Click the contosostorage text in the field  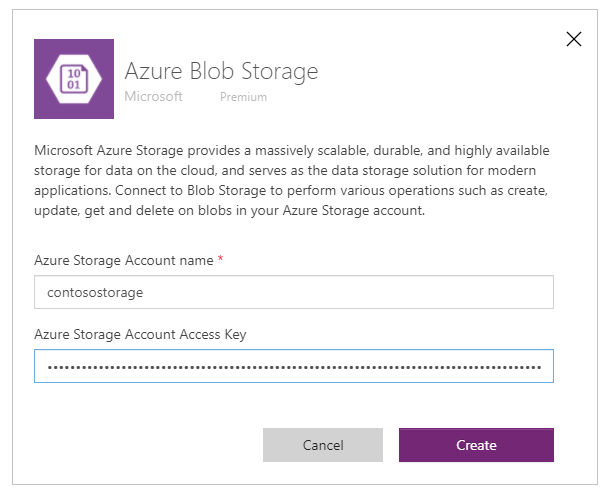[x=95, y=292]
